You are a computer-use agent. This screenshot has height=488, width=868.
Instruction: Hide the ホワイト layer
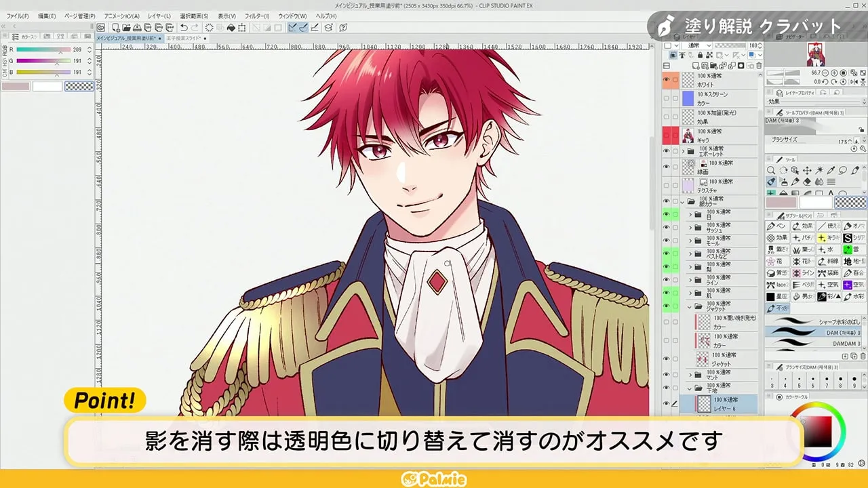667,80
